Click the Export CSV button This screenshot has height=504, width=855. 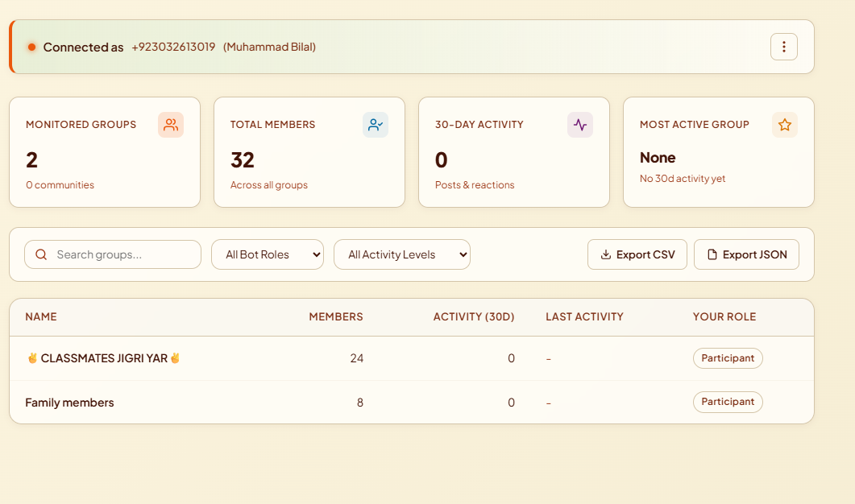click(637, 254)
